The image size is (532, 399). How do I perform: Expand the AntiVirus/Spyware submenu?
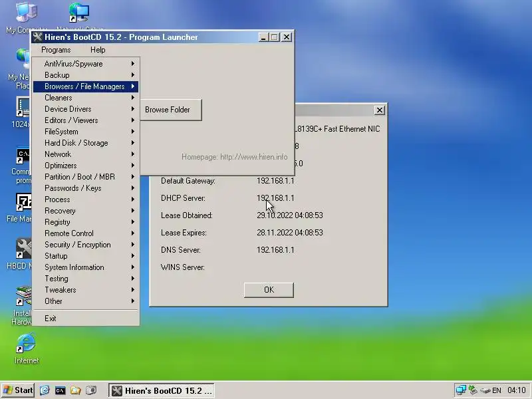pyautogui.click(x=86, y=64)
